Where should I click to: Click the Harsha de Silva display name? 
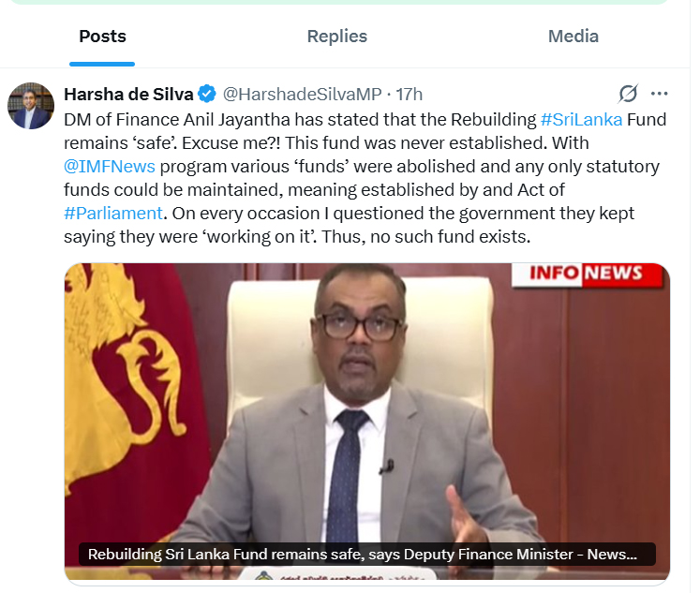tap(128, 94)
